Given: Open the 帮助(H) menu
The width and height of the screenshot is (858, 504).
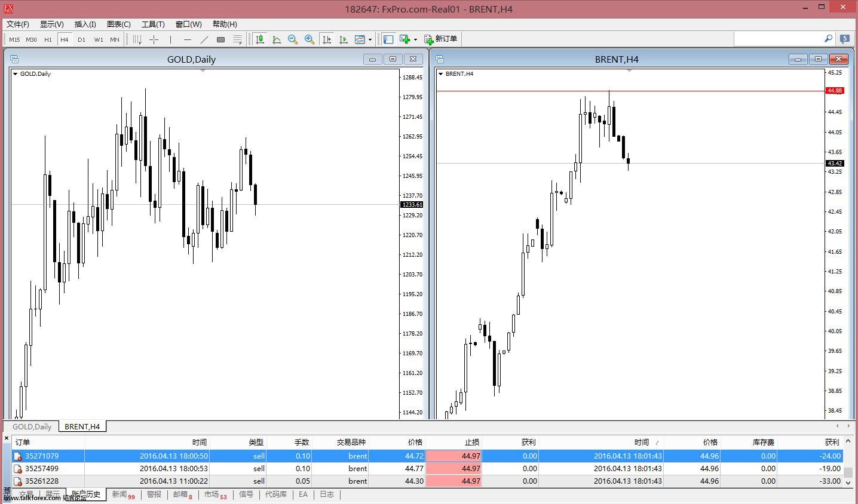Looking at the screenshot, I should click(x=225, y=24).
